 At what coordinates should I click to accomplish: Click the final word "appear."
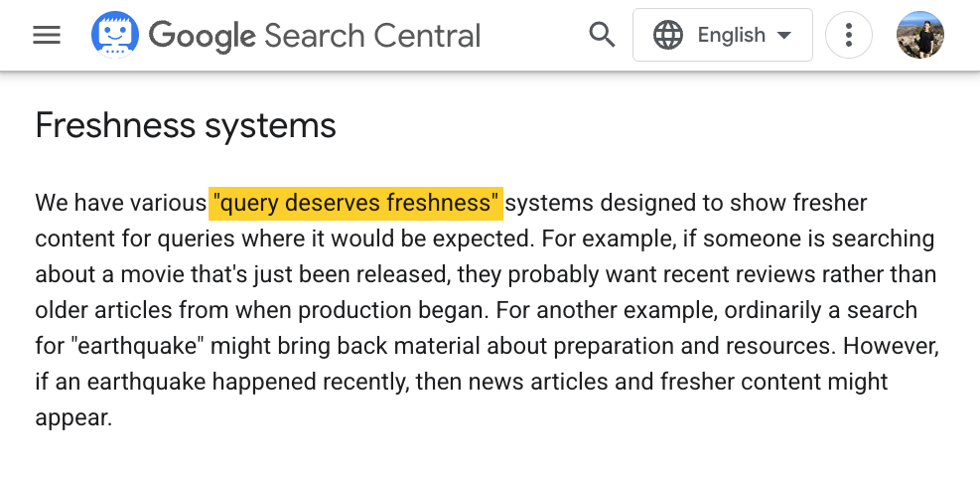[73, 417]
